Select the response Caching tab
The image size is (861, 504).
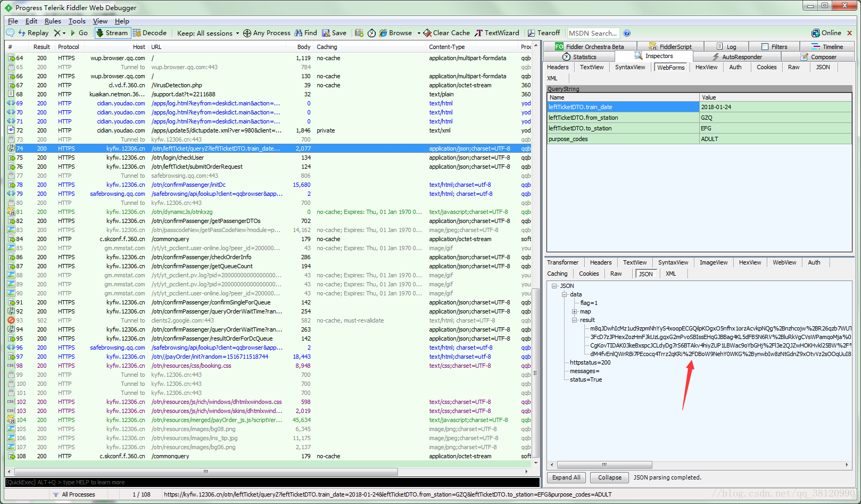click(557, 274)
